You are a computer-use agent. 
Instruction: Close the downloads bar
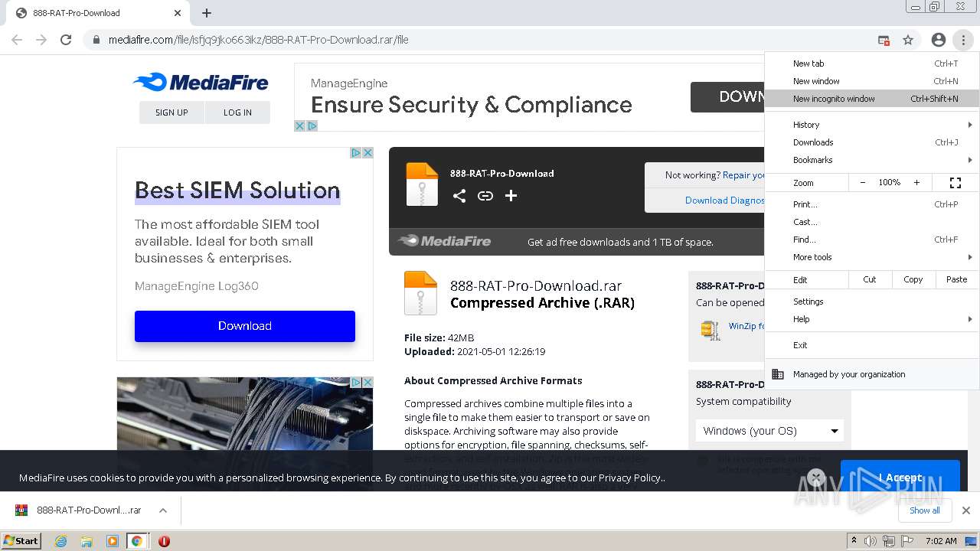(966, 510)
